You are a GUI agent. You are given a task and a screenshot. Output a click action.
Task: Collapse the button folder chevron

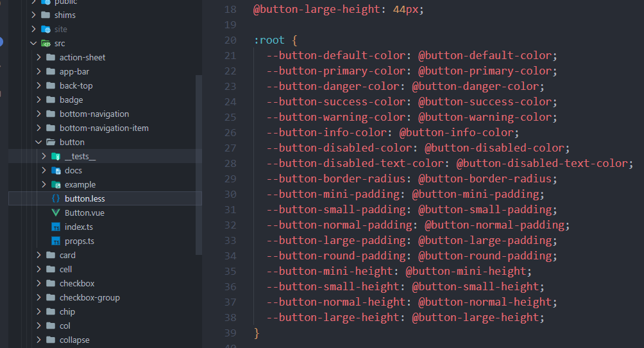click(38, 142)
